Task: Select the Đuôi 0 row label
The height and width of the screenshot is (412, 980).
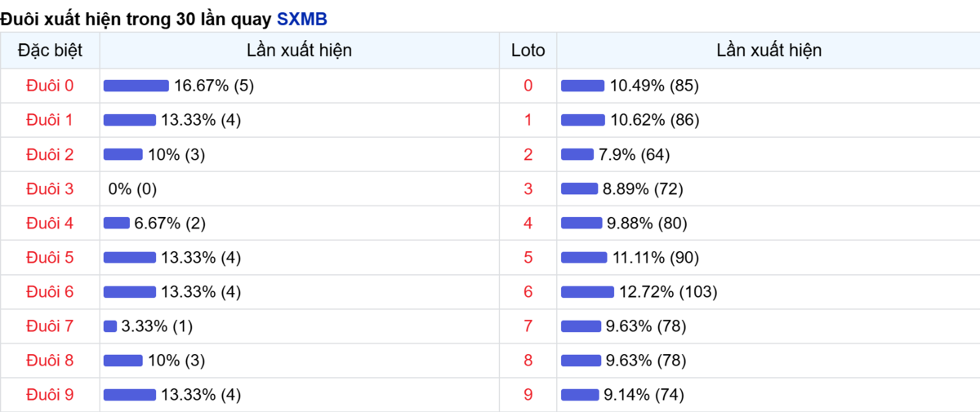Action: point(50,86)
